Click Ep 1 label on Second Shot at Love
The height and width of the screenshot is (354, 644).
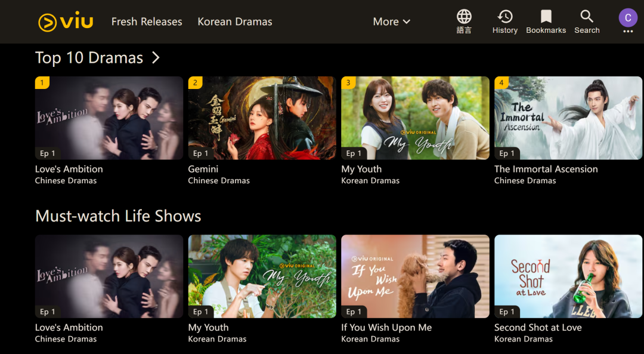[507, 312]
